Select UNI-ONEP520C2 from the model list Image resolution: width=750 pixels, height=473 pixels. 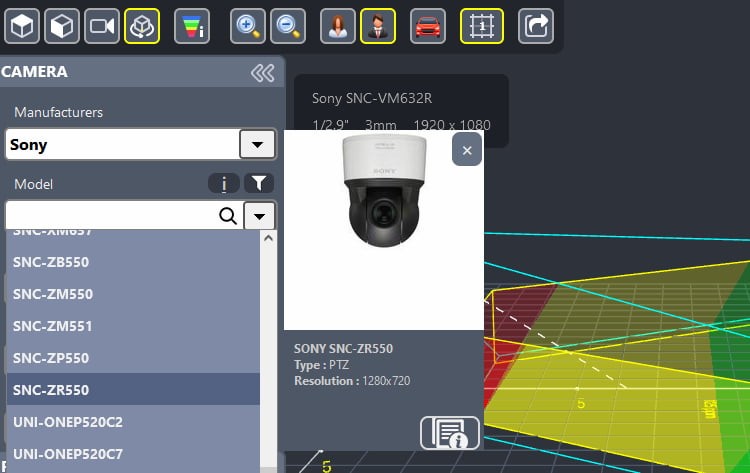[133, 422]
